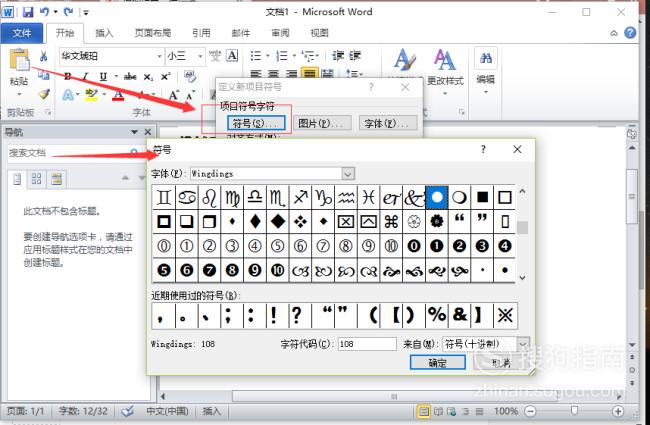Open Word Help question mark icon
The height and width of the screenshot is (425, 650).
pos(630,33)
